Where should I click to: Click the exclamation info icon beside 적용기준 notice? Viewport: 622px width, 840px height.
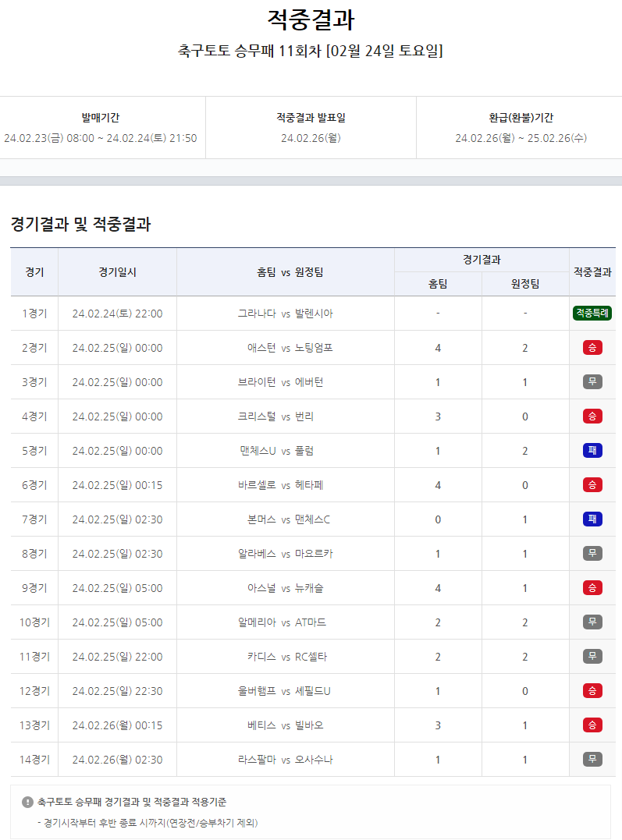tap(28, 802)
